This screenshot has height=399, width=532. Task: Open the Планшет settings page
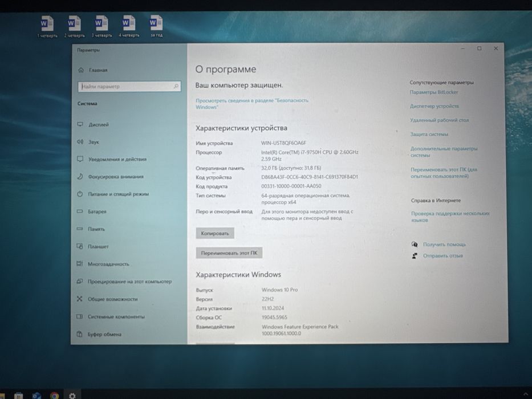[98, 246]
